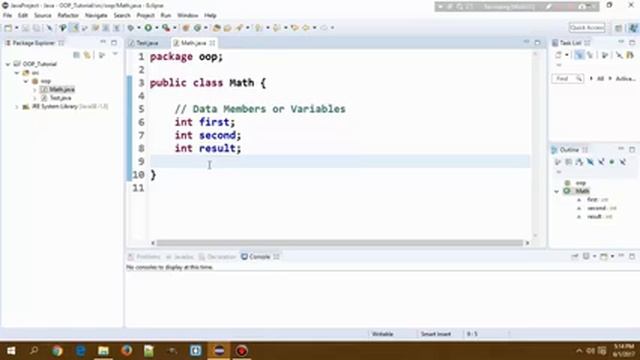The width and height of the screenshot is (640, 360).
Task: Expand Math.java in Package Explorer
Action: point(35,89)
